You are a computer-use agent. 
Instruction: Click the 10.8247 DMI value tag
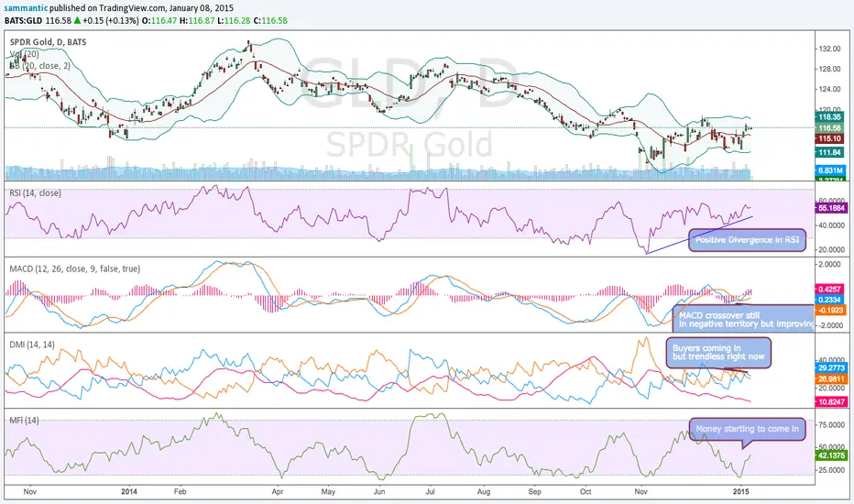(831, 402)
